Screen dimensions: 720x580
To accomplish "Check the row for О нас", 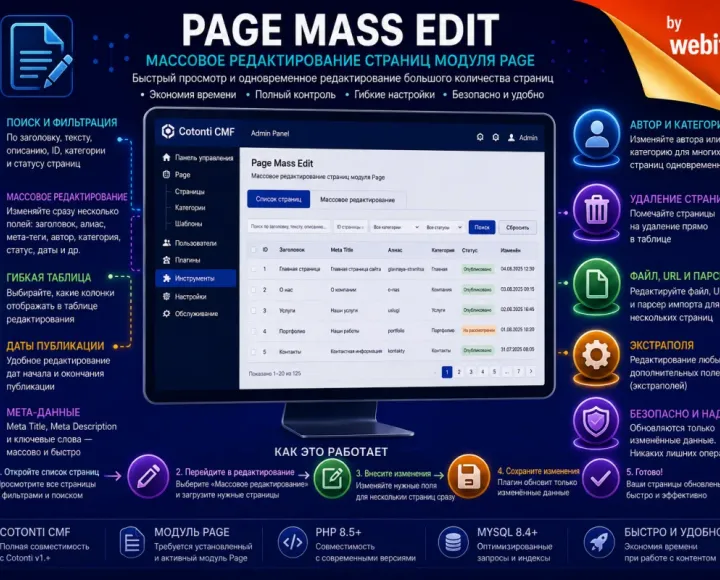I will (x=253, y=290).
